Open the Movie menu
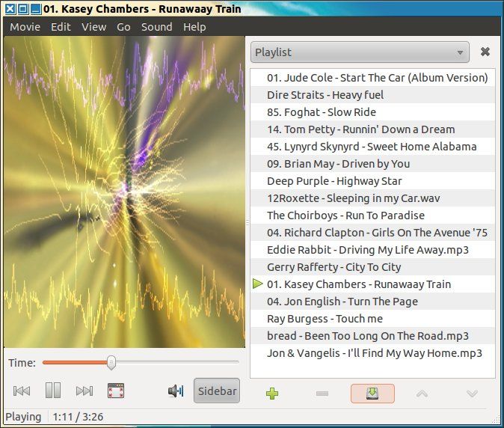 (25, 27)
